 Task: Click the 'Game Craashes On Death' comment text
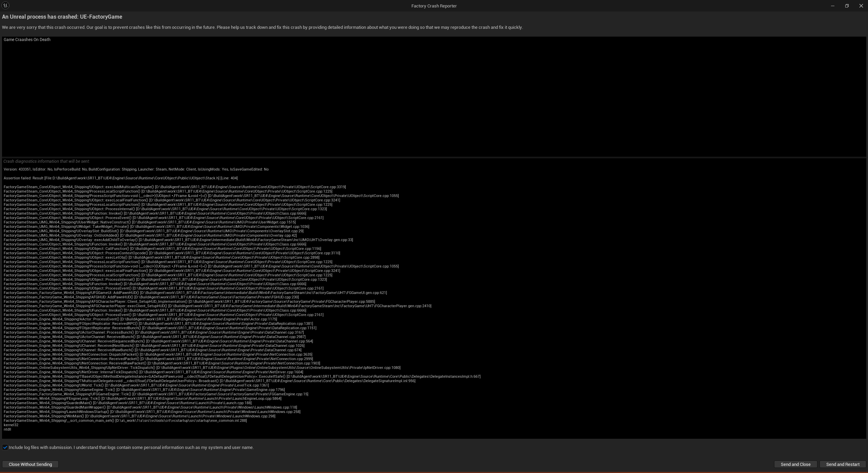click(27, 40)
